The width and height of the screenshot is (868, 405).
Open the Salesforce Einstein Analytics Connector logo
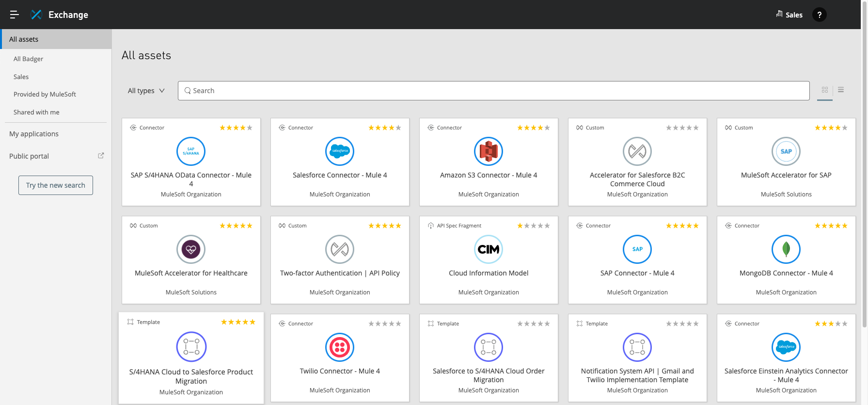786,347
